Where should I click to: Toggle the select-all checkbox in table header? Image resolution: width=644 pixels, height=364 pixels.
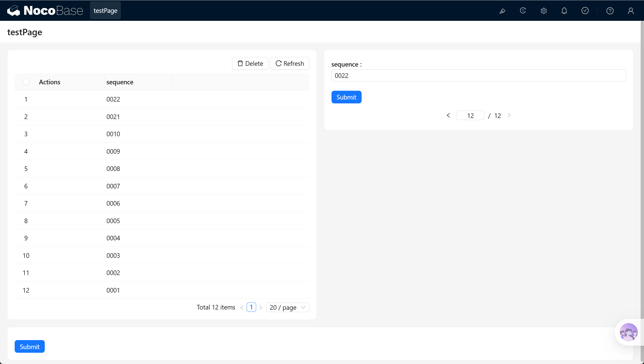coord(26,82)
